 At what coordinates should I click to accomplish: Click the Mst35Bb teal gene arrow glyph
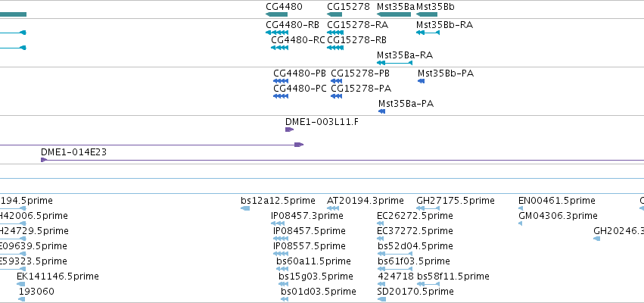(x=427, y=14)
